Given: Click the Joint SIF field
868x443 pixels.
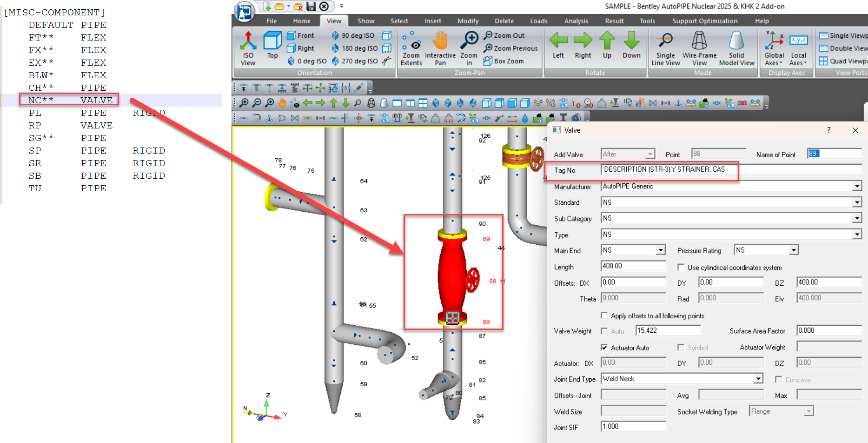Looking at the screenshot, I should tap(633, 426).
